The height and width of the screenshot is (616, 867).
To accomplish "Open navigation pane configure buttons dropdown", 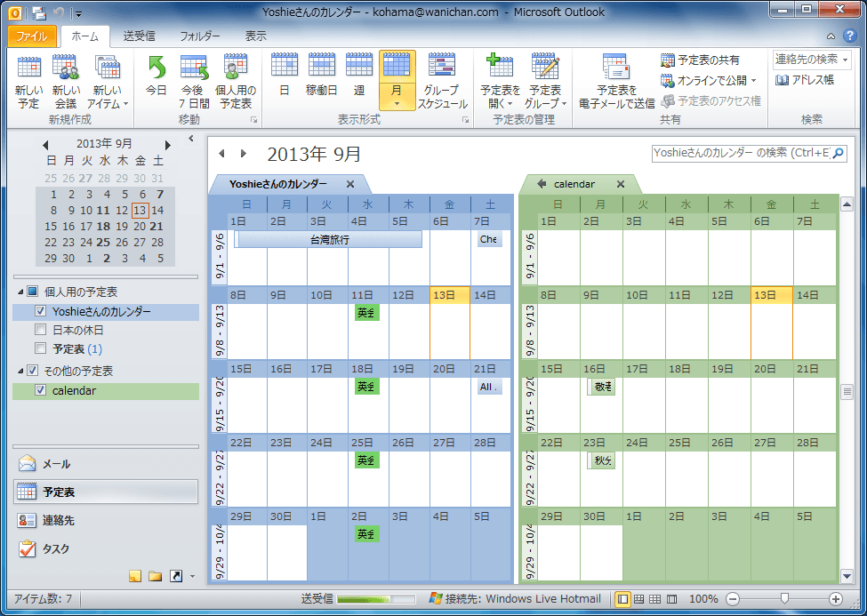I will 192,576.
